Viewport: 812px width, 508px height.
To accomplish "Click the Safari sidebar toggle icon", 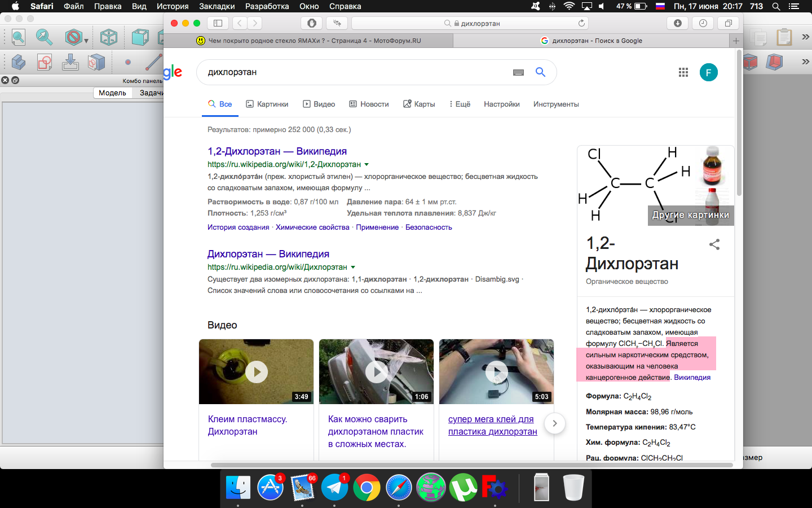I will coord(218,23).
